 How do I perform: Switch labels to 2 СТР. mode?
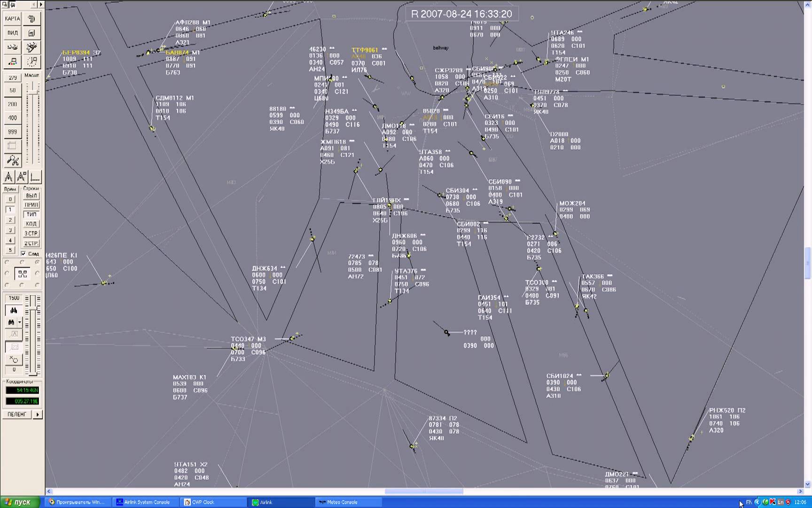[x=31, y=243]
